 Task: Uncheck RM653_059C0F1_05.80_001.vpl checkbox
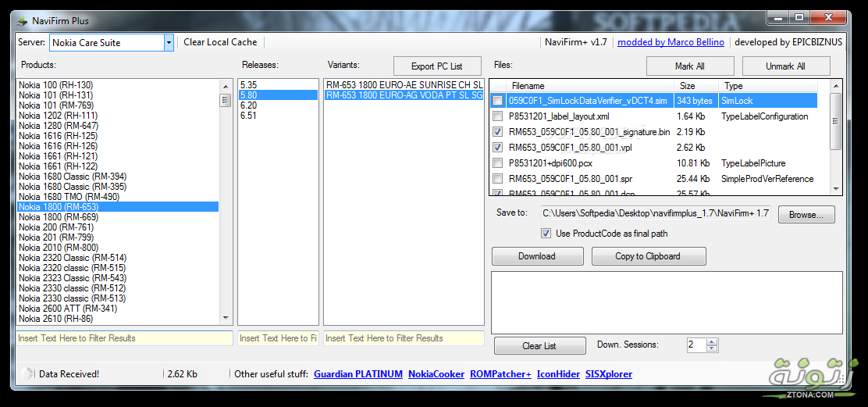(x=498, y=148)
